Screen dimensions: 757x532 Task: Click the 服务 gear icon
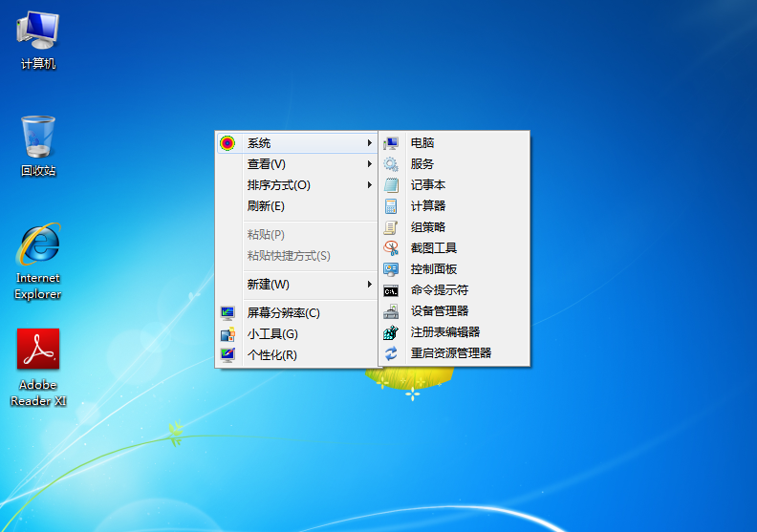pos(391,164)
